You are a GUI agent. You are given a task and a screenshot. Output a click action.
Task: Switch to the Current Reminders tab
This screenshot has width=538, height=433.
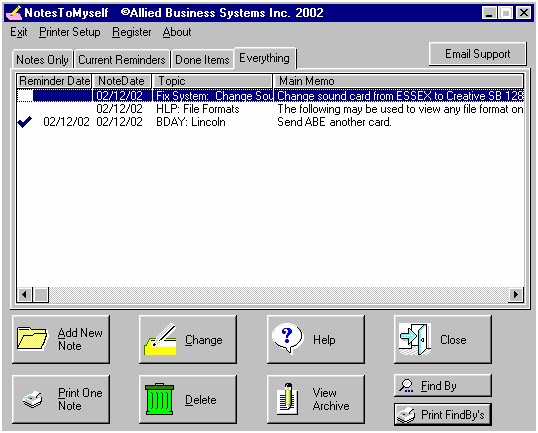[122, 60]
